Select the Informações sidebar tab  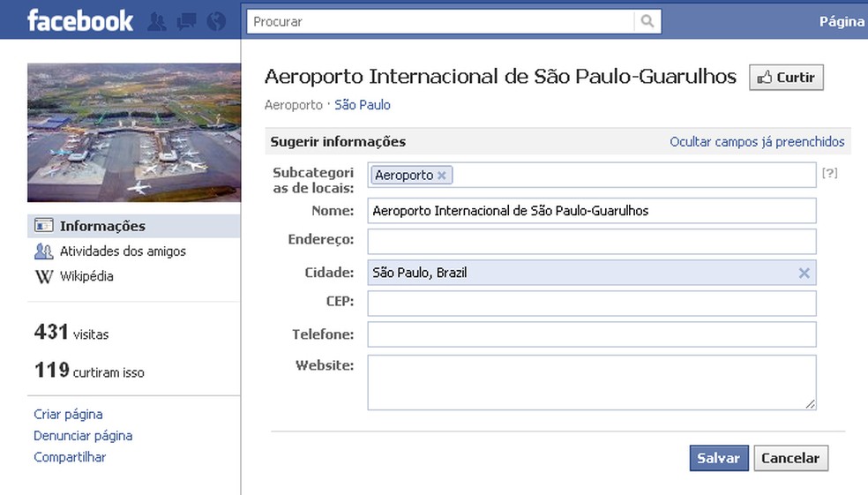(x=133, y=226)
